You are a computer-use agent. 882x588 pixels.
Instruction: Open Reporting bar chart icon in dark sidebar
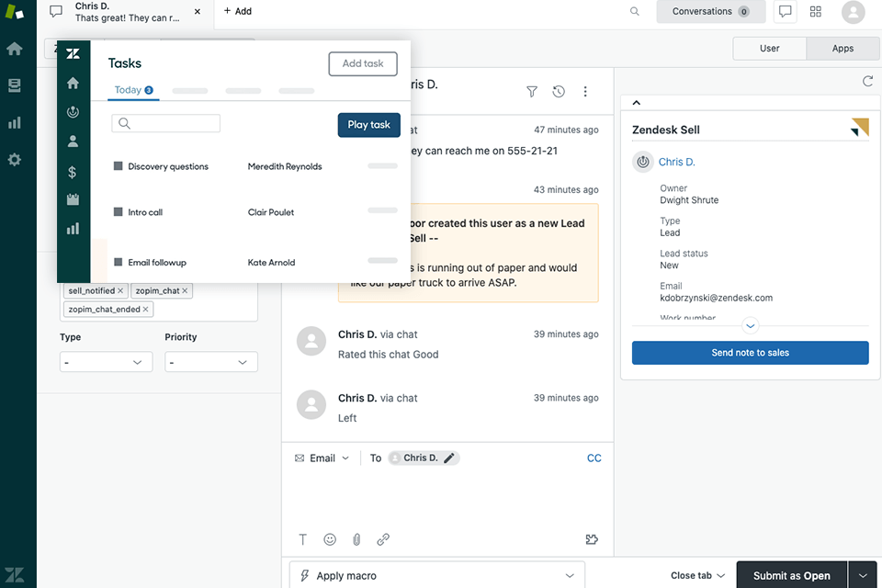point(15,122)
